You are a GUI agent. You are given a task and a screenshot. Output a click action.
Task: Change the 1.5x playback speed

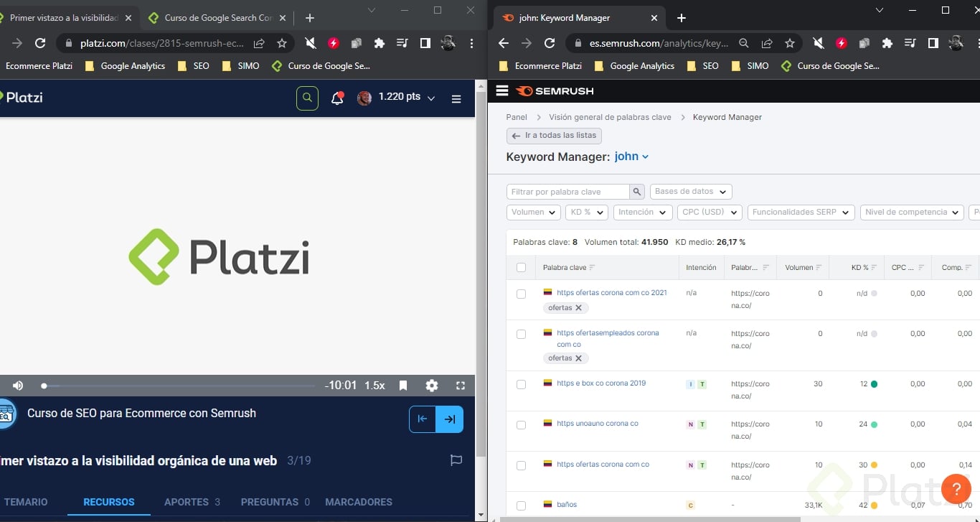click(x=374, y=386)
